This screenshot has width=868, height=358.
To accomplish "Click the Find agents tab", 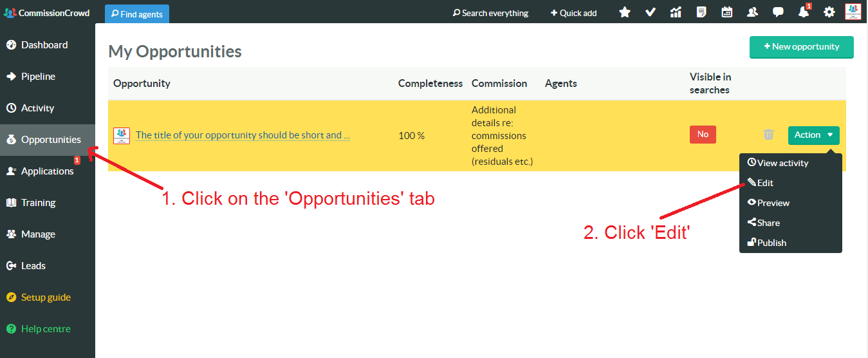I will point(137,14).
